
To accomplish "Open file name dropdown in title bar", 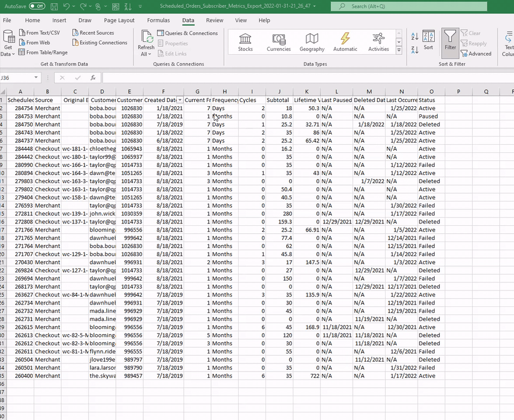I will (x=314, y=6).
